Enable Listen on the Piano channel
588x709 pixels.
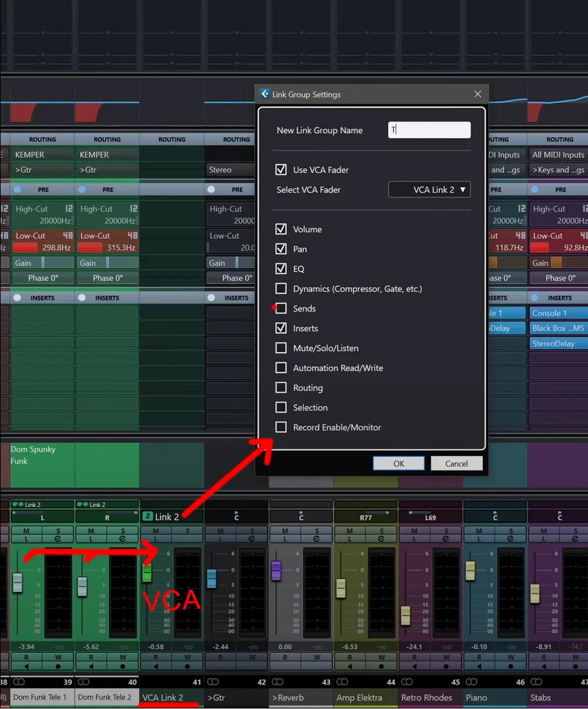pyautogui.click(x=478, y=539)
